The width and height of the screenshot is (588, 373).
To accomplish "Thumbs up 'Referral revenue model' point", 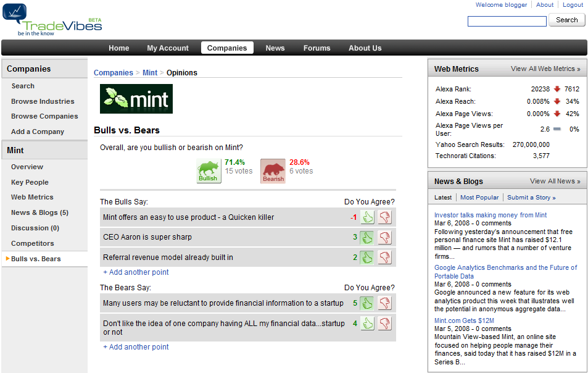I will (x=367, y=258).
